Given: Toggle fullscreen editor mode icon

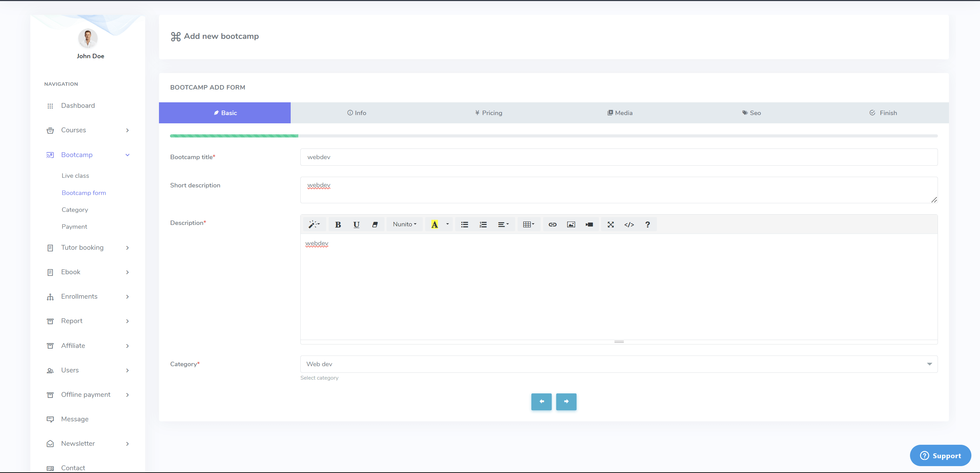Looking at the screenshot, I should tap(610, 224).
